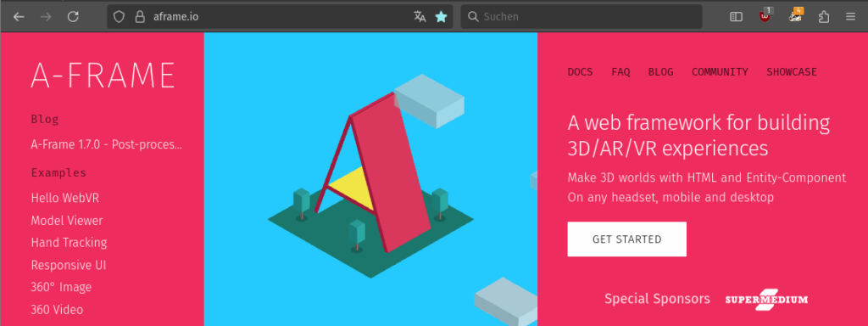Click the Special Sponsors text
Image resolution: width=868 pixels, height=326 pixels.
pos(657,299)
